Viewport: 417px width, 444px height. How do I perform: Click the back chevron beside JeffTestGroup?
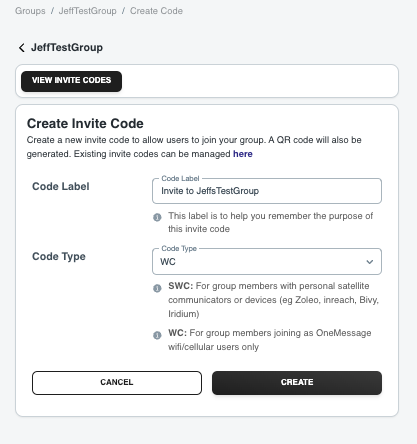click(x=22, y=48)
